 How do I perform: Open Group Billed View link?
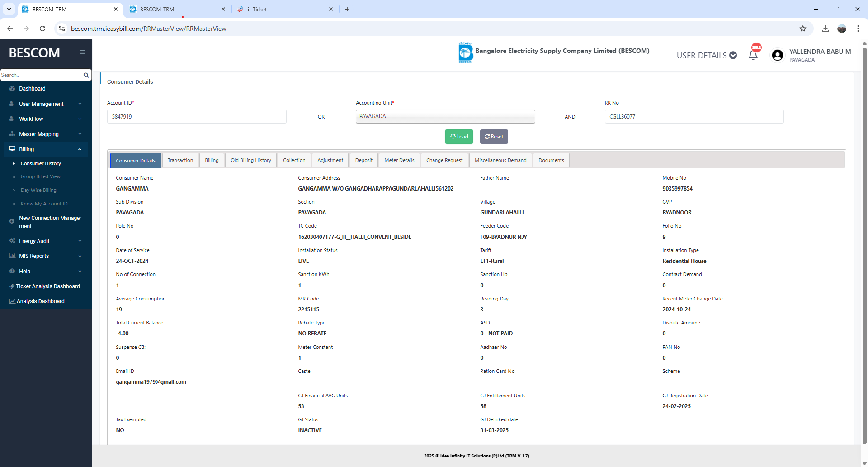pyautogui.click(x=40, y=177)
